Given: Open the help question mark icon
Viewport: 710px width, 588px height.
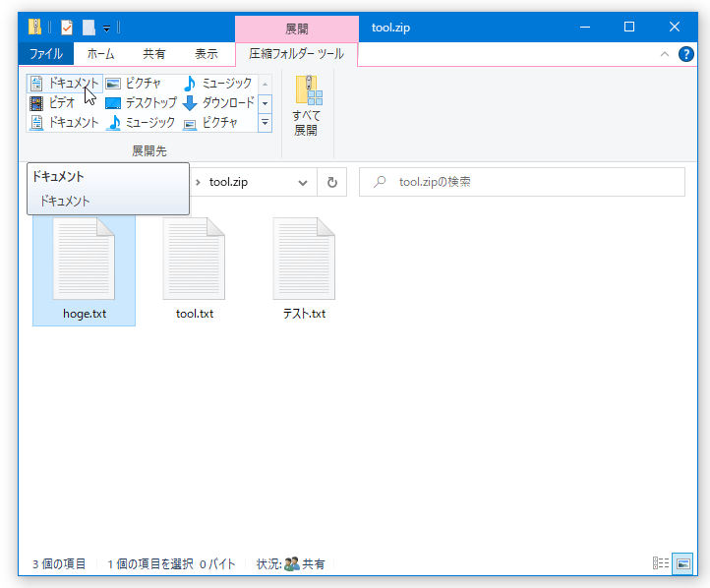Looking at the screenshot, I should coord(686,54).
